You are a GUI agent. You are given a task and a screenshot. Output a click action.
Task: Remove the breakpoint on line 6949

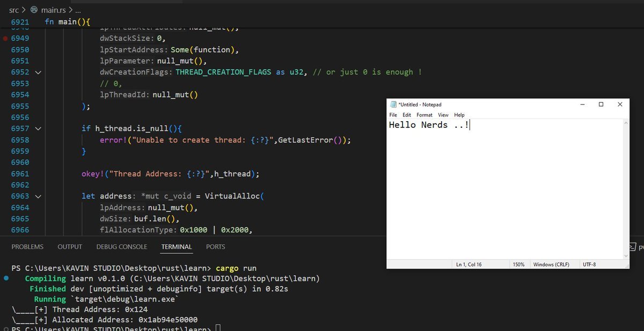(5, 38)
